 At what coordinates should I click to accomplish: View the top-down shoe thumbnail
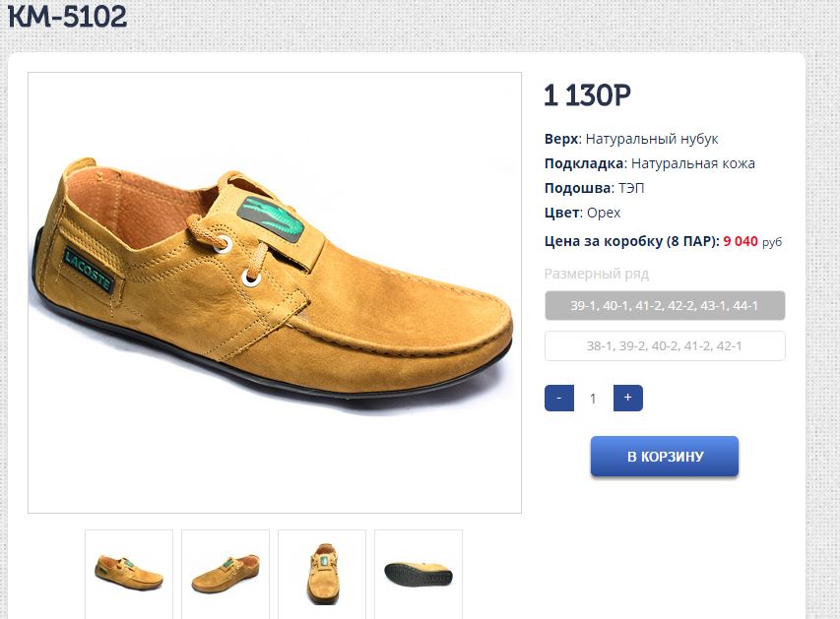tap(322, 571)
